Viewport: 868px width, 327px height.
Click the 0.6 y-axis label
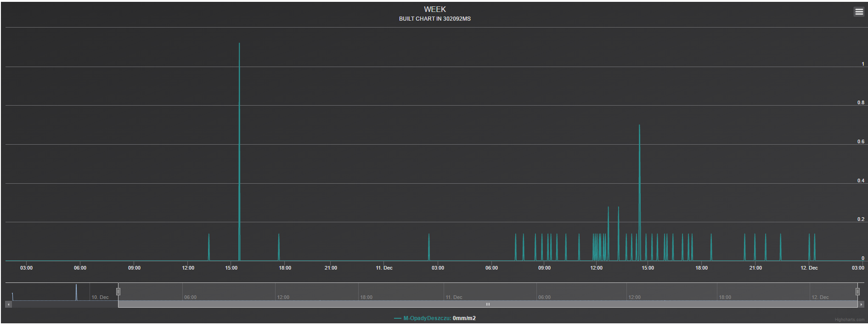[861, 141]
